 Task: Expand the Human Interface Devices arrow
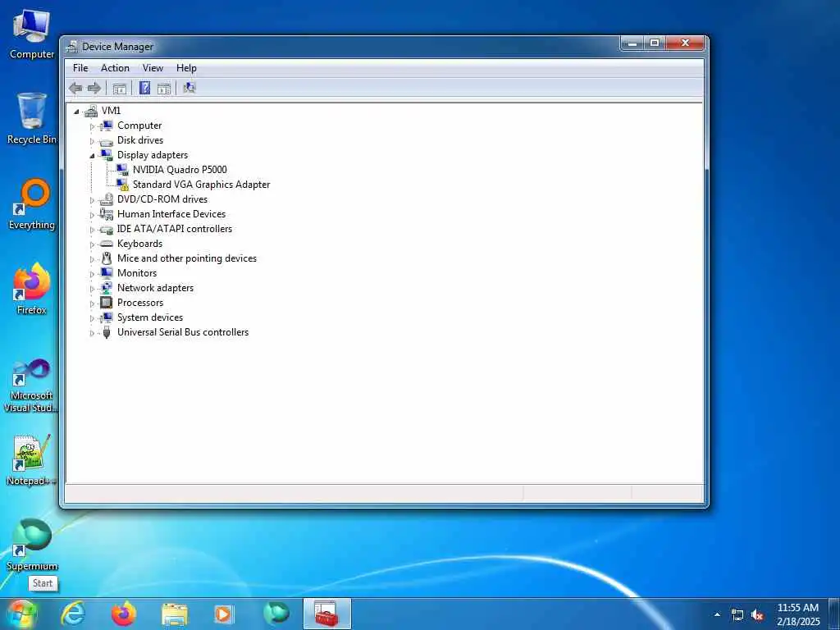[x=92, y=215]
